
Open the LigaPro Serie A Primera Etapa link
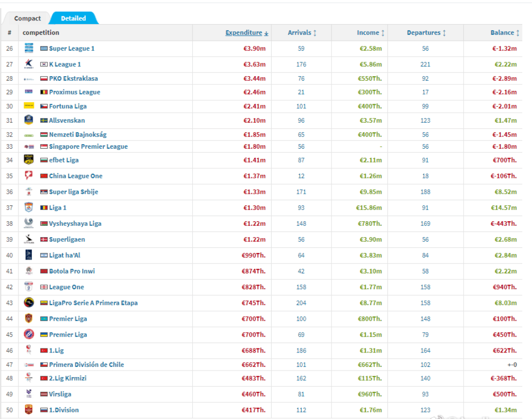pos(93,303)
